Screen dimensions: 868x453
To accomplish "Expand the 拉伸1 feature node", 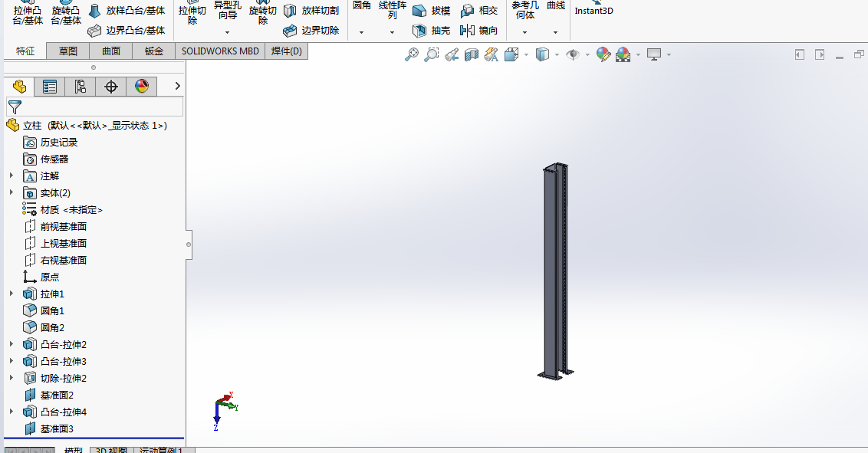I will (11, 294).
